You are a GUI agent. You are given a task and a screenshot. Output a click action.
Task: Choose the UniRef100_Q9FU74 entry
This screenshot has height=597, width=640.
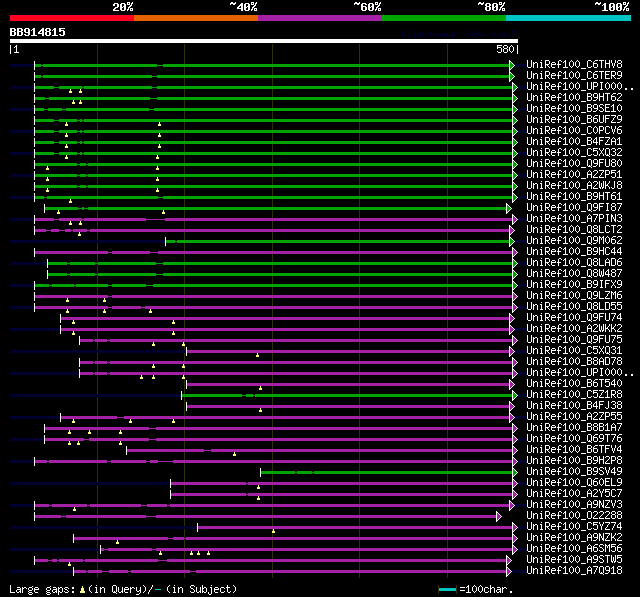574,318
